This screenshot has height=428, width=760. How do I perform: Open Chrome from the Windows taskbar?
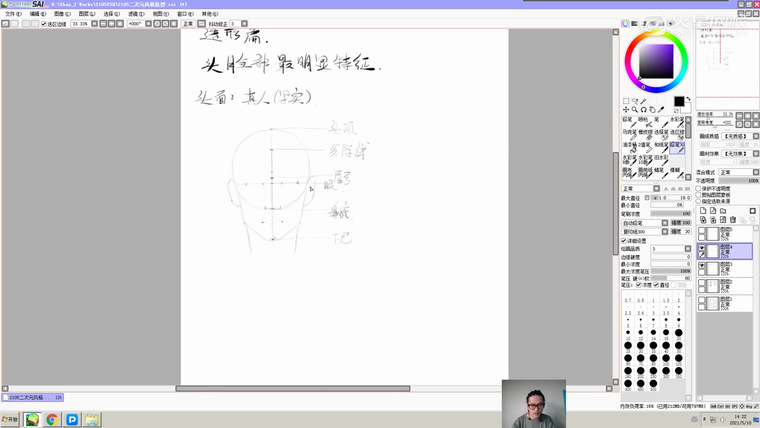pos(51,420)
